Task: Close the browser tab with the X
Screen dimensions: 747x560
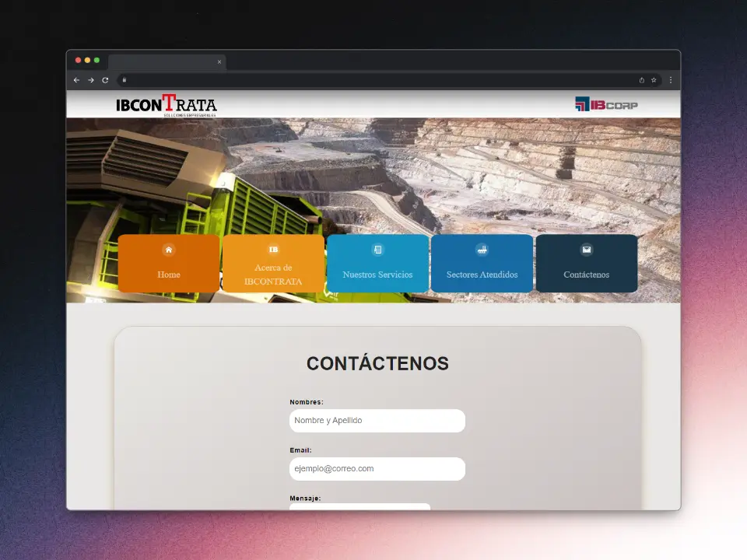Action: (219, 62)
